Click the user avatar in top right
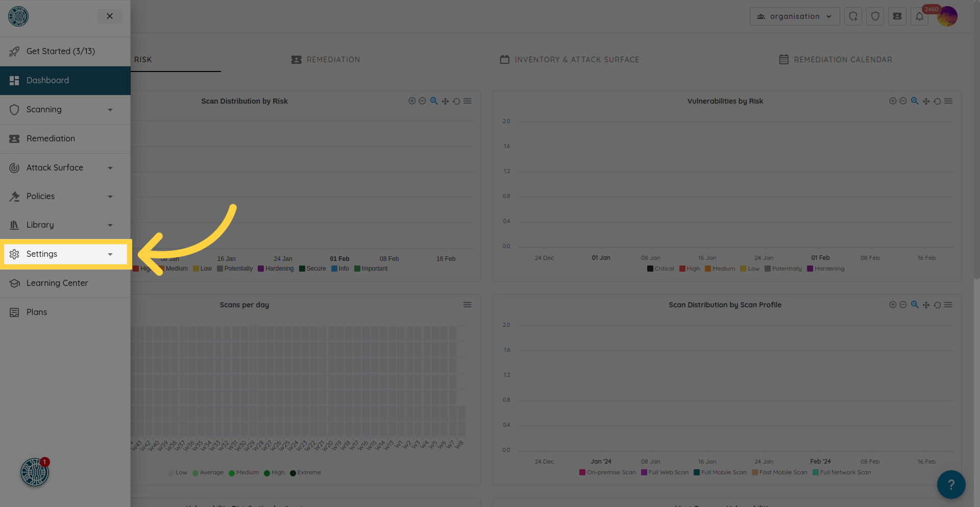 947,16
